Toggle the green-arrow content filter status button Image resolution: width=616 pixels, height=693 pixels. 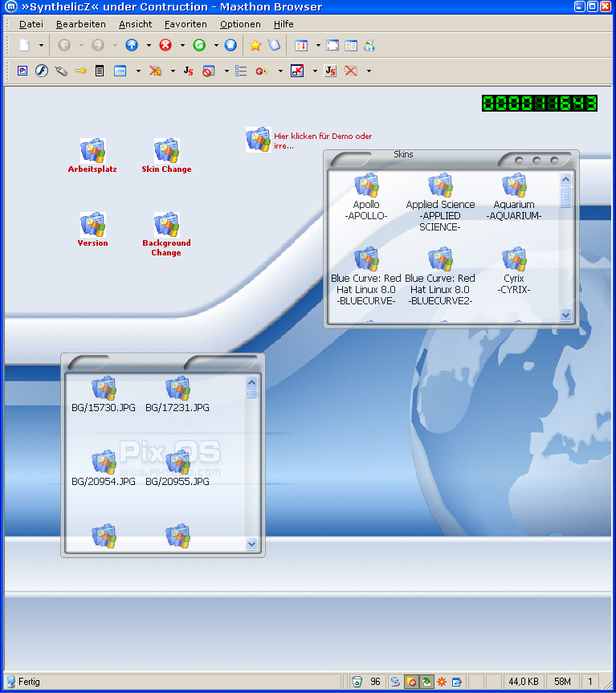[x=426, y=682]
